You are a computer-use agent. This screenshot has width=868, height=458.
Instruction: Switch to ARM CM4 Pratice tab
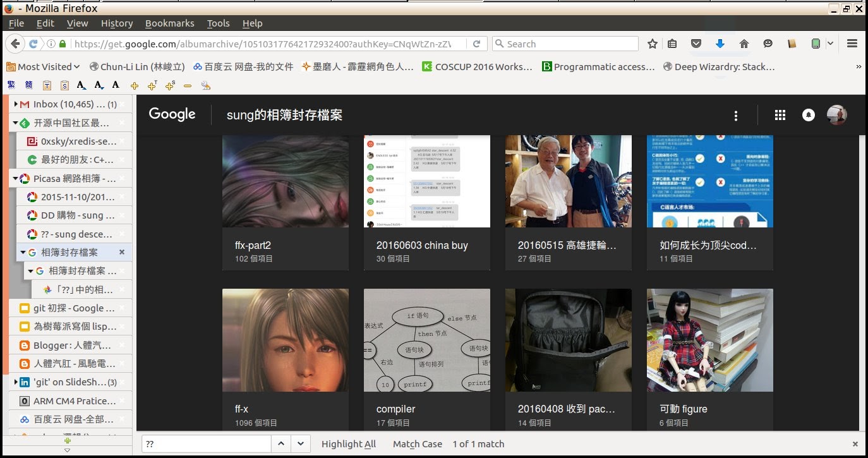(x=70, y=401)
